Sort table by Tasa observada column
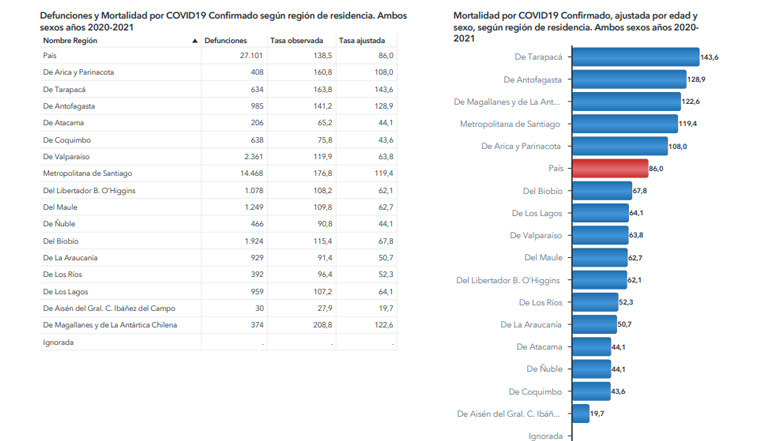Image resolution: width=784 pixels, height=441 pixels. (291, 41)
